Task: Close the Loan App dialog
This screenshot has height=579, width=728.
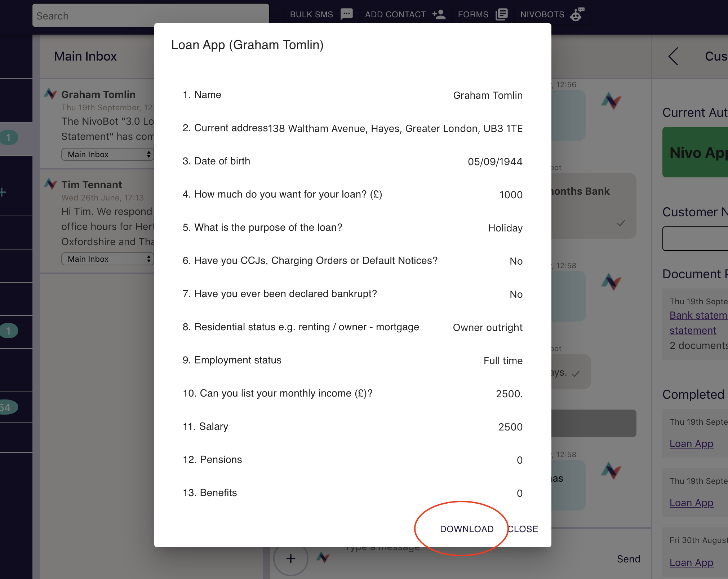Action: [x=523, y=529]
